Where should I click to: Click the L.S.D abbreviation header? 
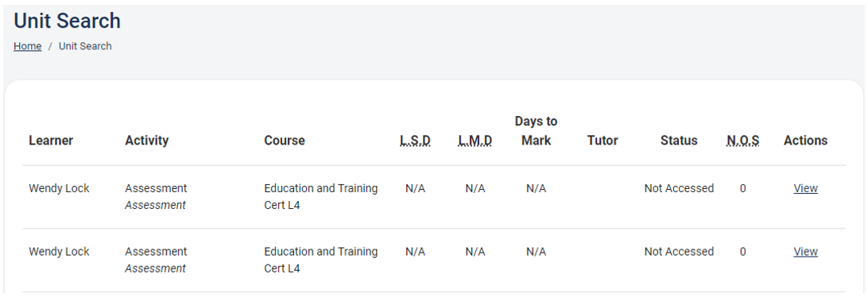415,141
